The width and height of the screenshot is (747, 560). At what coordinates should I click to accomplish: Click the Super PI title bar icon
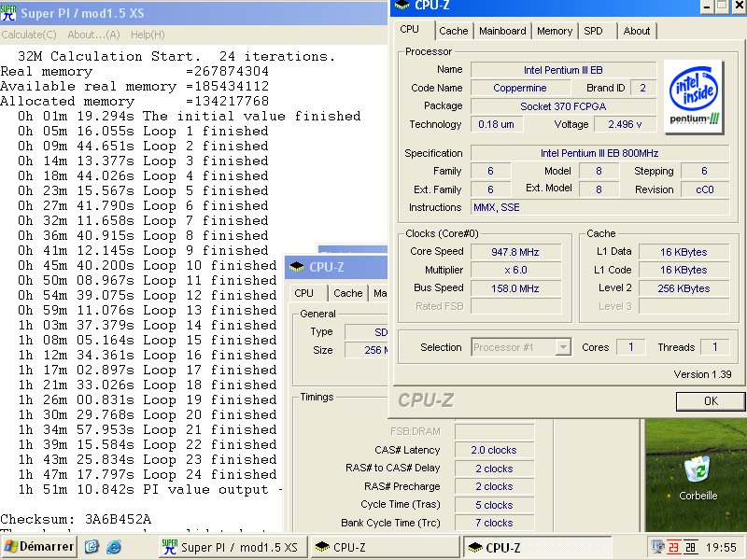tap(8, 13)
